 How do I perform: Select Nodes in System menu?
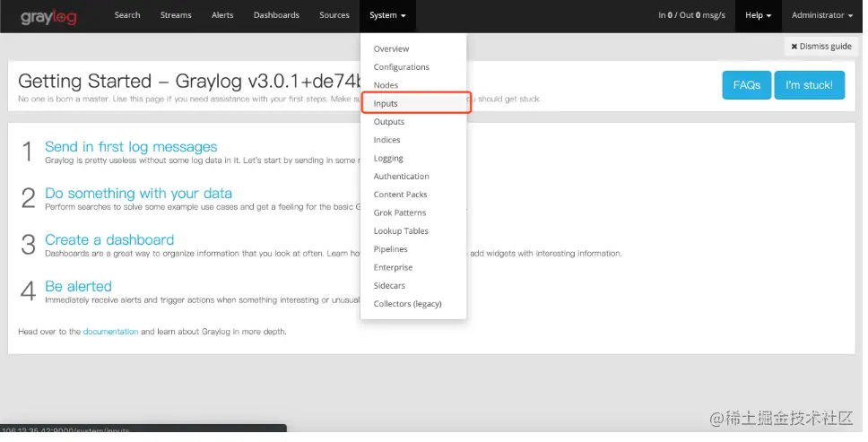click(413, 85)
